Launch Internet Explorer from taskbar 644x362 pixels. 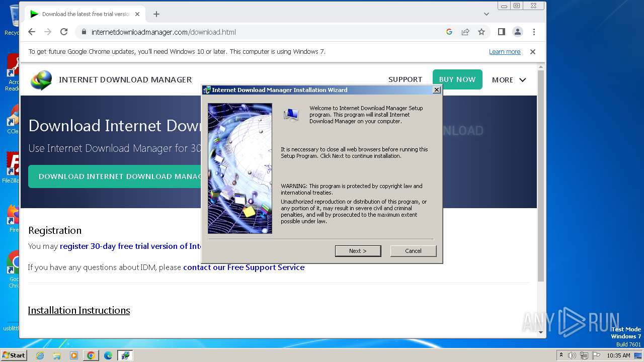coord(40,355)
